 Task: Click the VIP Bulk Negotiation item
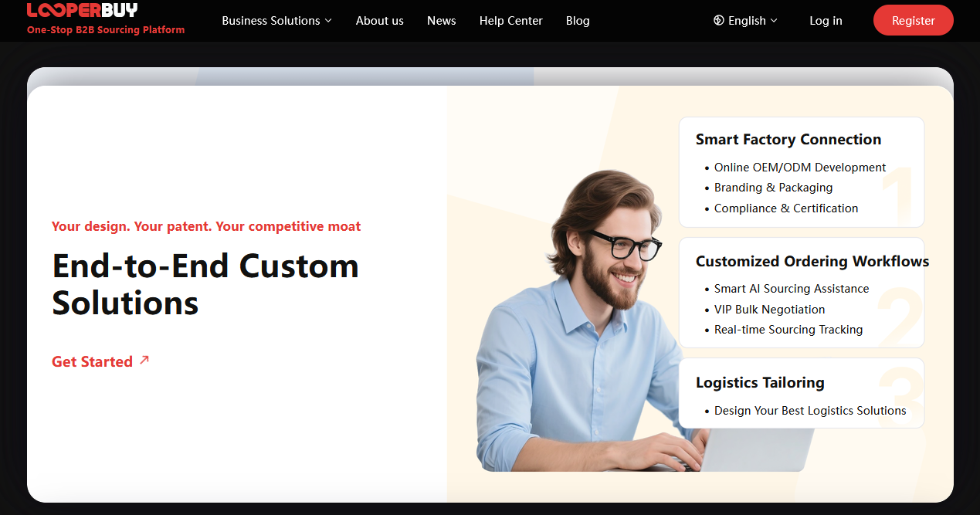coord(769,309)
